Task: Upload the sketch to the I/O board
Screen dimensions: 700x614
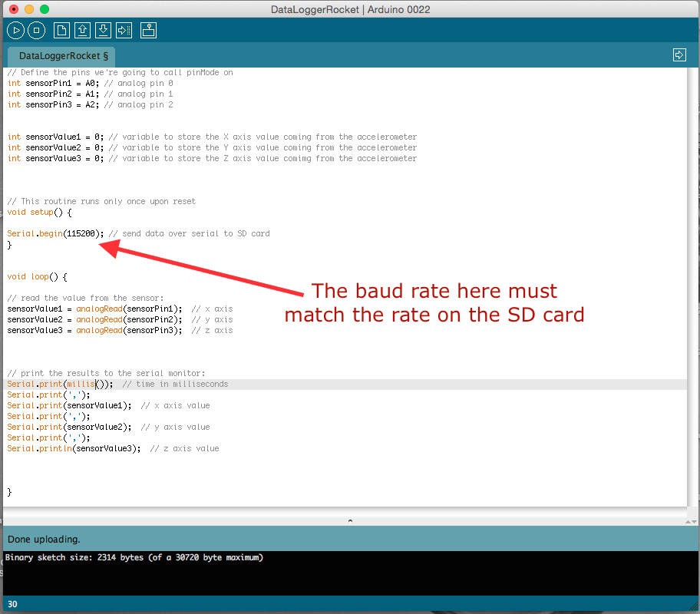Action: [x=124, y=31]
